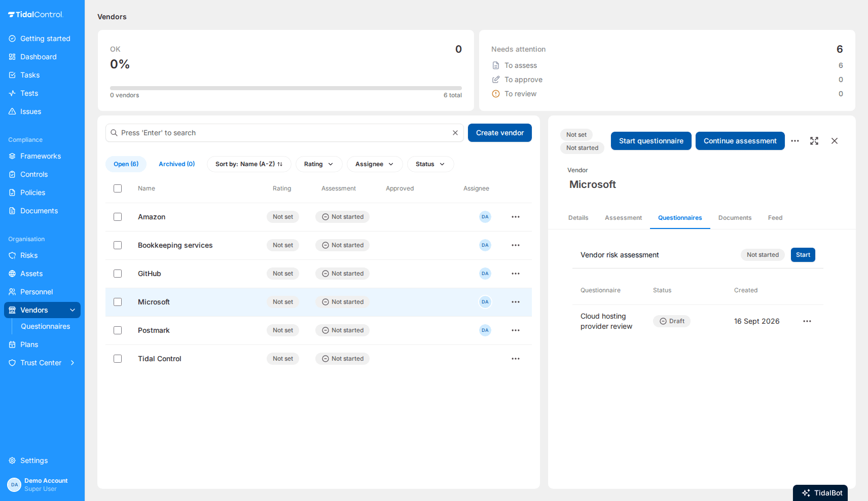Focus the vendor search input
Viewport: 868px width, 501px height.
(x=284, y=133)
